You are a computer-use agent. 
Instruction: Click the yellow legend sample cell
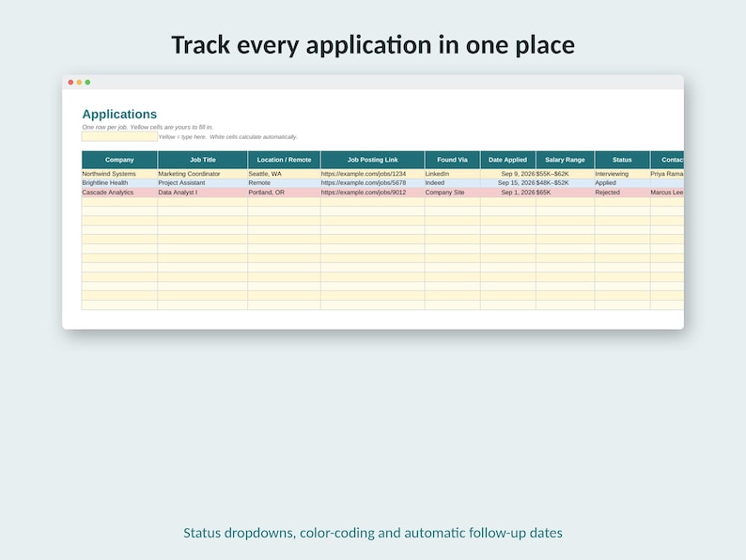pos(119,136)
